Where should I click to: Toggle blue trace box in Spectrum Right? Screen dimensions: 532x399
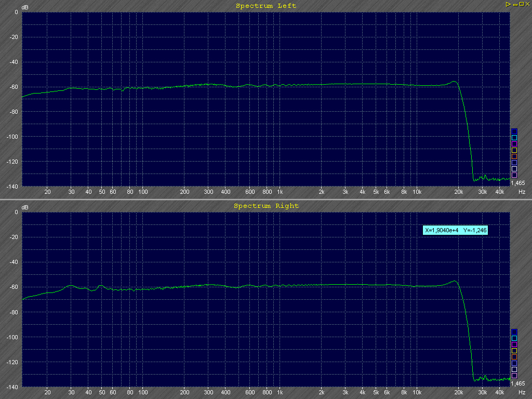point(514,331)
